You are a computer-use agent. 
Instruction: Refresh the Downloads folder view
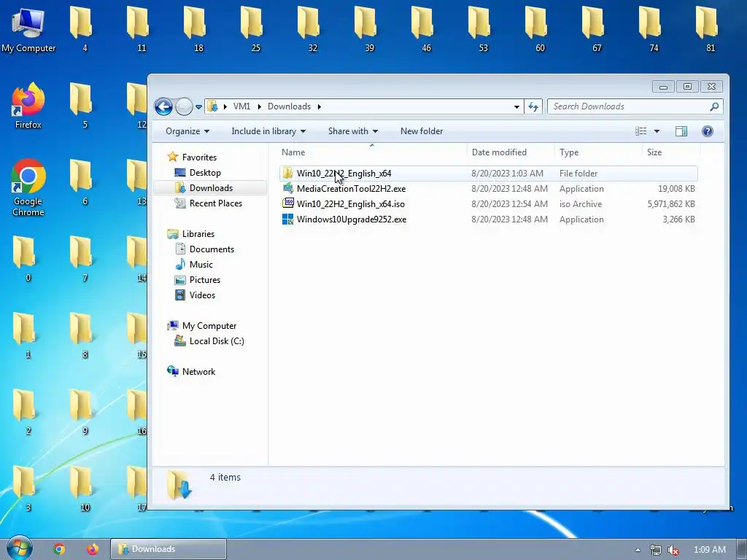click(x=533, y=106)
